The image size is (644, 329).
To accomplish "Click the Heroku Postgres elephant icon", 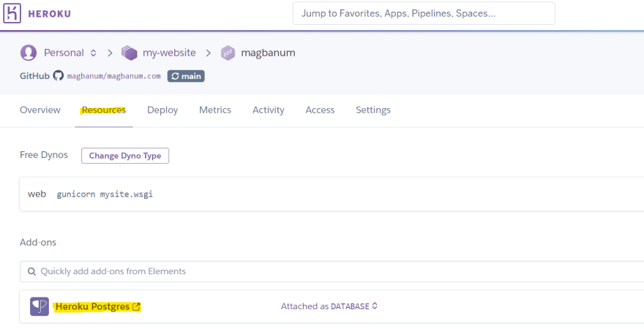I will 40,306.
